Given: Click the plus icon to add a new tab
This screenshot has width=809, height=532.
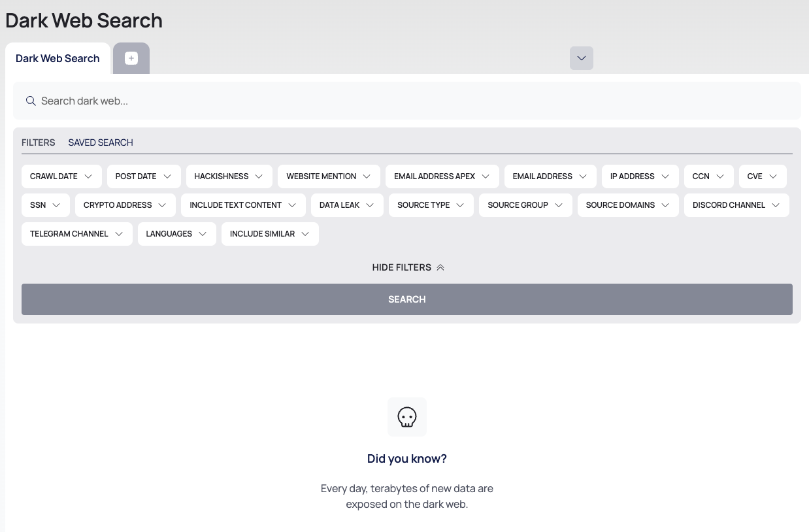Looking at the screenshot, I should pos(131,58).
